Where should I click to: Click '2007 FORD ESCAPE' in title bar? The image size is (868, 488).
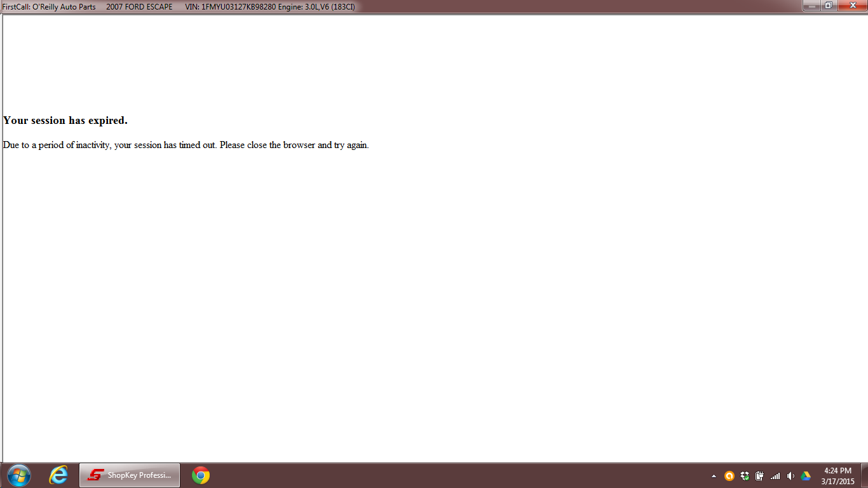tap(139, 7)
